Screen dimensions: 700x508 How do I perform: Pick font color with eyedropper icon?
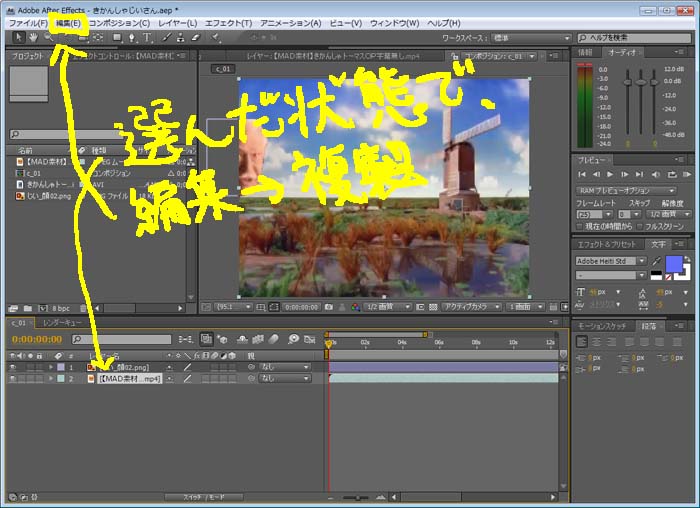pyautogui.click(x=656, y=261)
